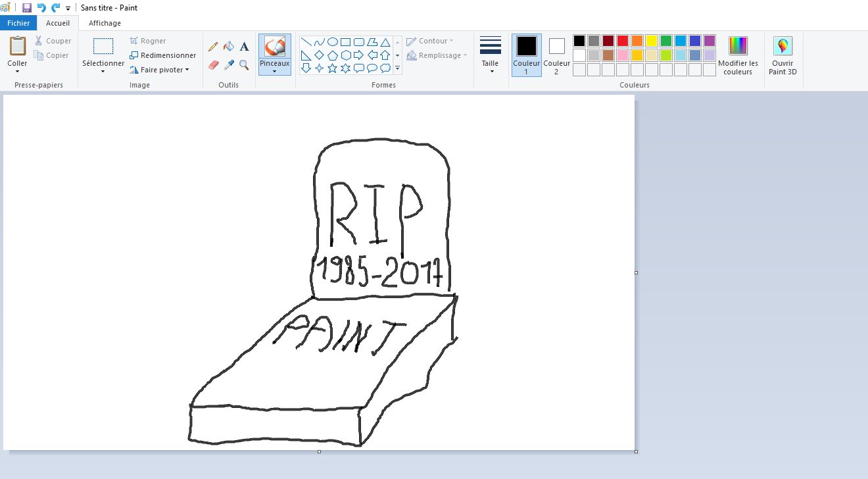Open the Fichier menu
Viewport: 868px width, 479px height.
pyautogui.click(x=19, y=23)
